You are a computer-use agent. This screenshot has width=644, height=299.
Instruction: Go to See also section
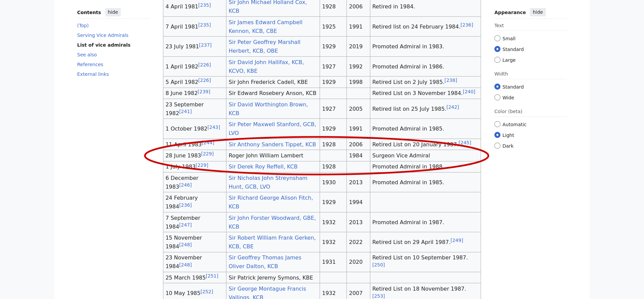(x=87, y=55)
